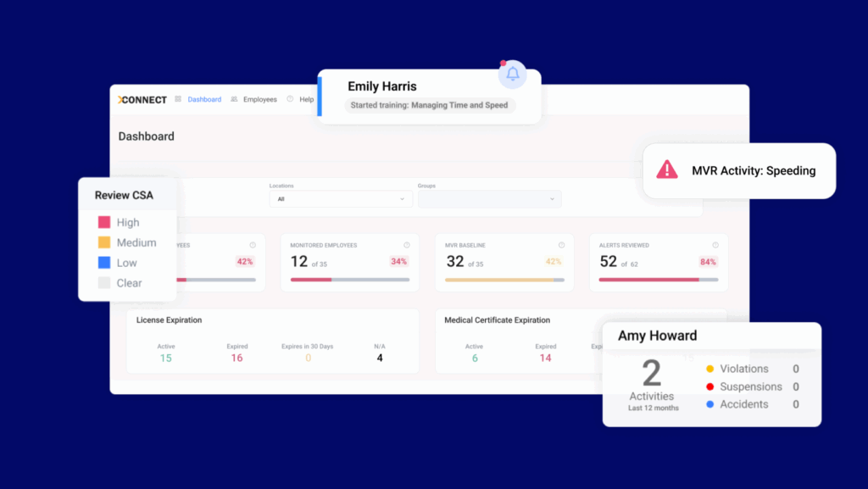Click the Alerts Reviewed progress bar
Image resolution: width=868 pixels, height=489 pixels.
point(658,280)
